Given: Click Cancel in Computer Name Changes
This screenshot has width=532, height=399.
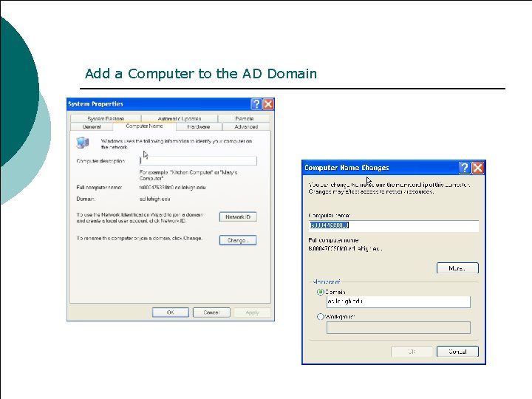Looking at the screenshot, I should coord(457,352).
